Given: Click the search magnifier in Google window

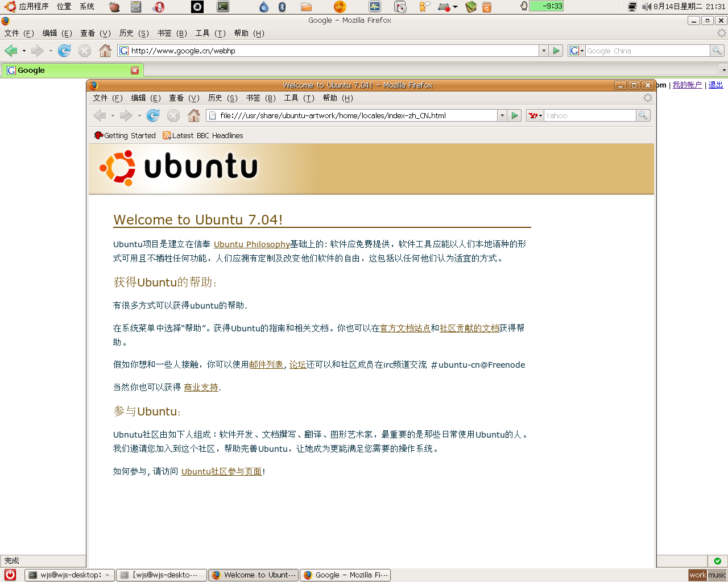Looking at the screenshot, I should click(717, 51).
